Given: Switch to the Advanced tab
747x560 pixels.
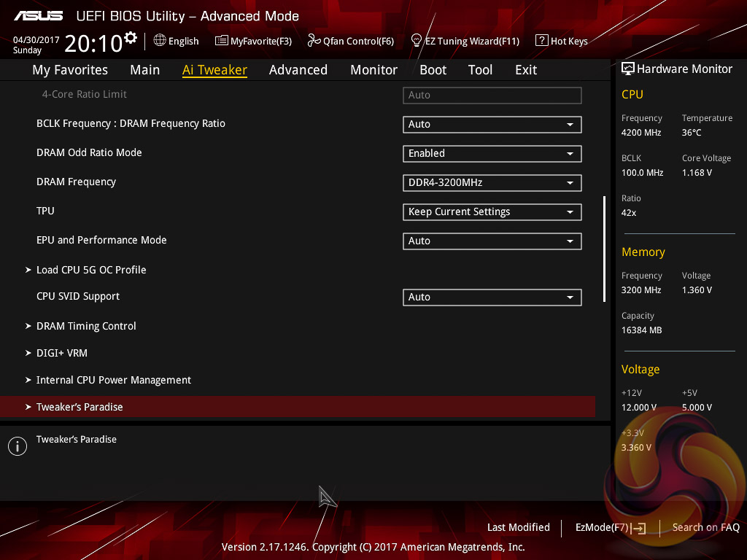Looking at the screenshot, I should [x=298, y=70].
